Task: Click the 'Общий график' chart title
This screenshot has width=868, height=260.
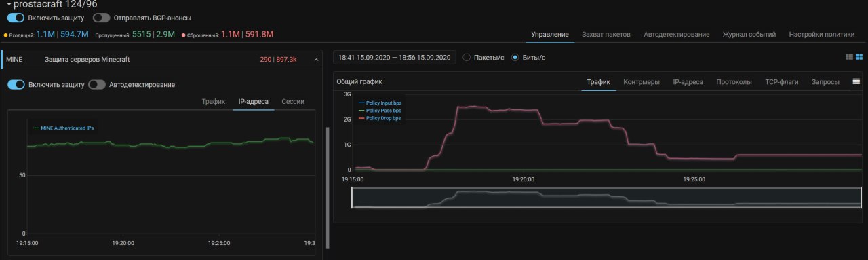Action: [x=359, y=82]
